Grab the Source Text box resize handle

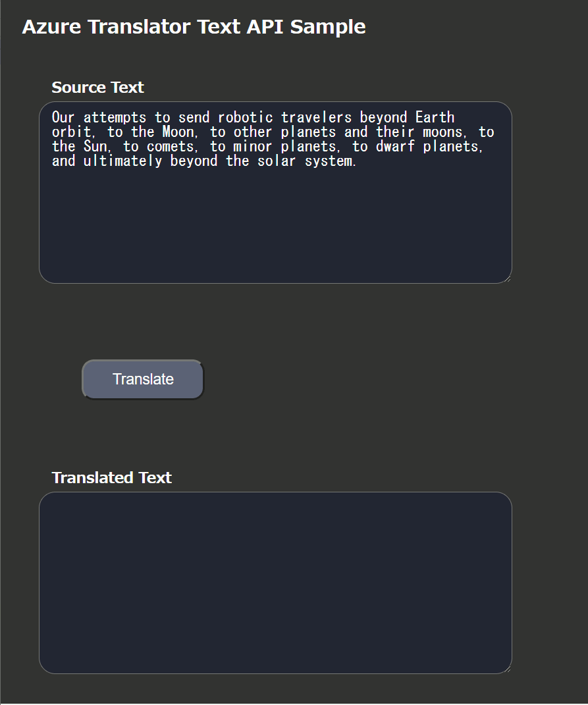[507, 279]
